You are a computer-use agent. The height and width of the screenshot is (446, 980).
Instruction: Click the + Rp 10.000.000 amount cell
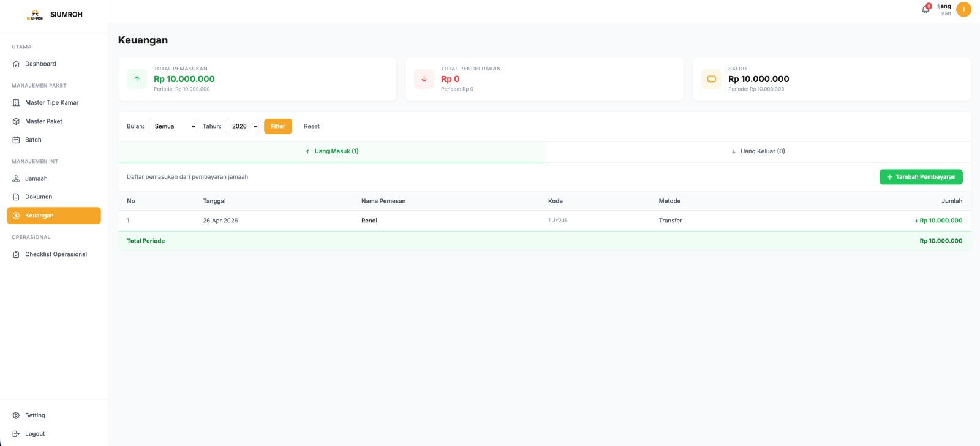(x=938, y=221)
